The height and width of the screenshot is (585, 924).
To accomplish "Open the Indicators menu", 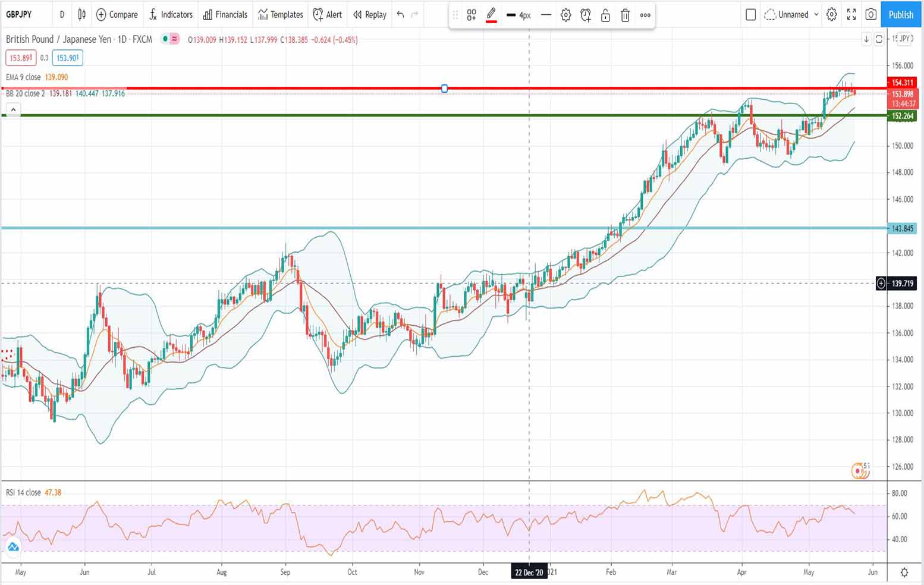I will 171,15.
